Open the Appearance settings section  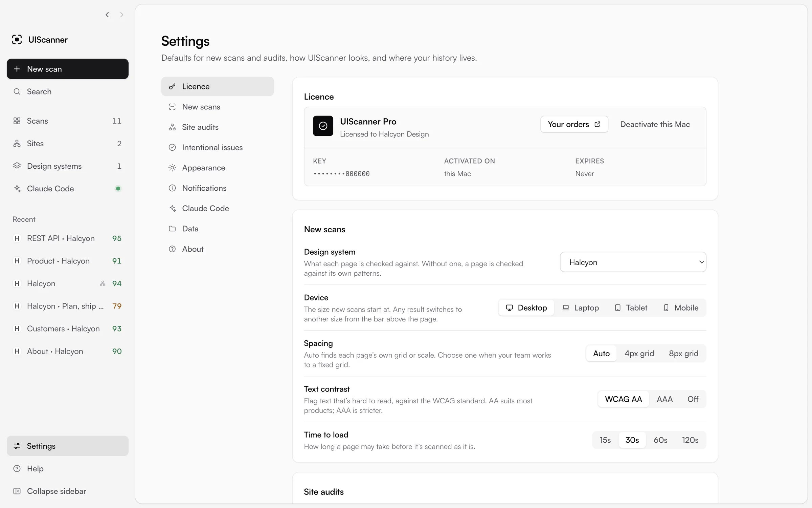(x=218, y=168)
